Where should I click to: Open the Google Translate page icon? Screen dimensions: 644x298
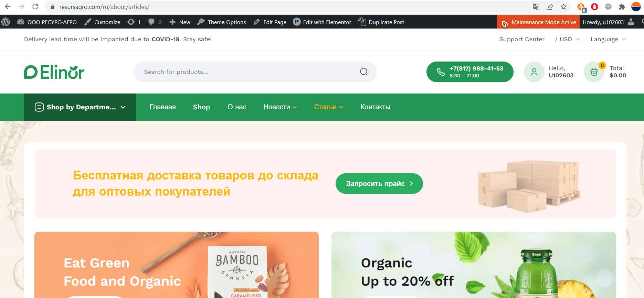click(x=536, y=7)
